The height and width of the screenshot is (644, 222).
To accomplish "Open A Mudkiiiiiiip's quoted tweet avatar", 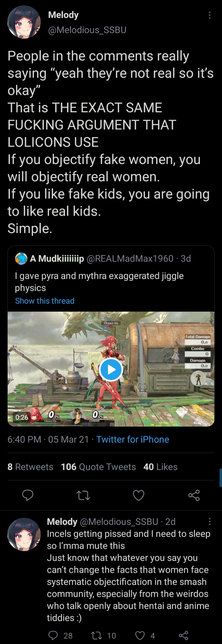I will (x=21, y=258).
